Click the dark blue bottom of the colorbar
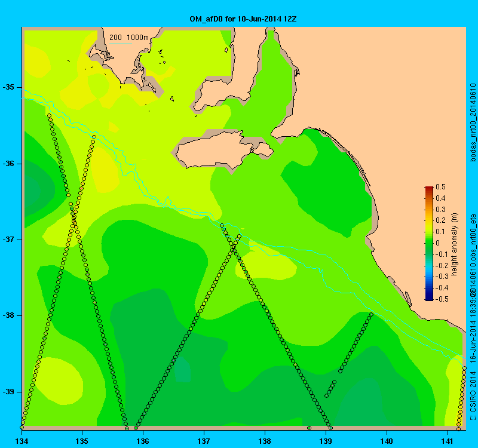Screen dimensions: 478x448 [429, 298]
